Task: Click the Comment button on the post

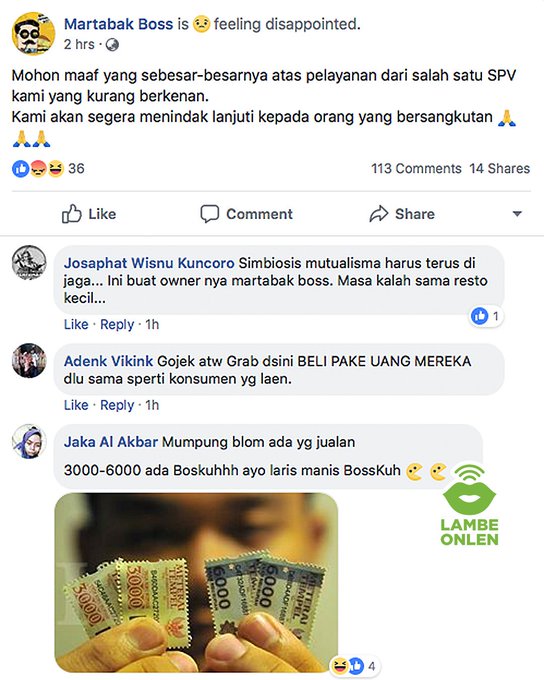Action: [x=246, y=214]
